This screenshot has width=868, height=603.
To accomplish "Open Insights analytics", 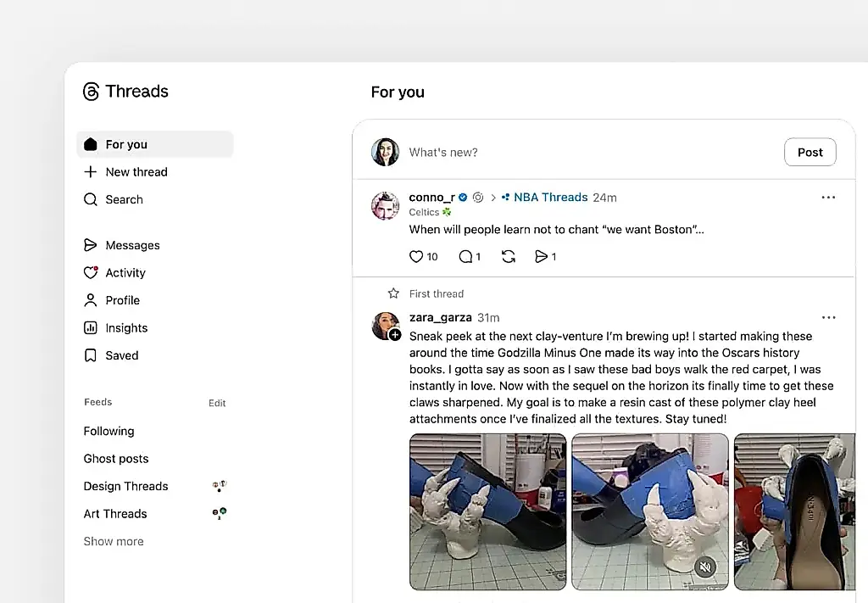I will 115,328.
